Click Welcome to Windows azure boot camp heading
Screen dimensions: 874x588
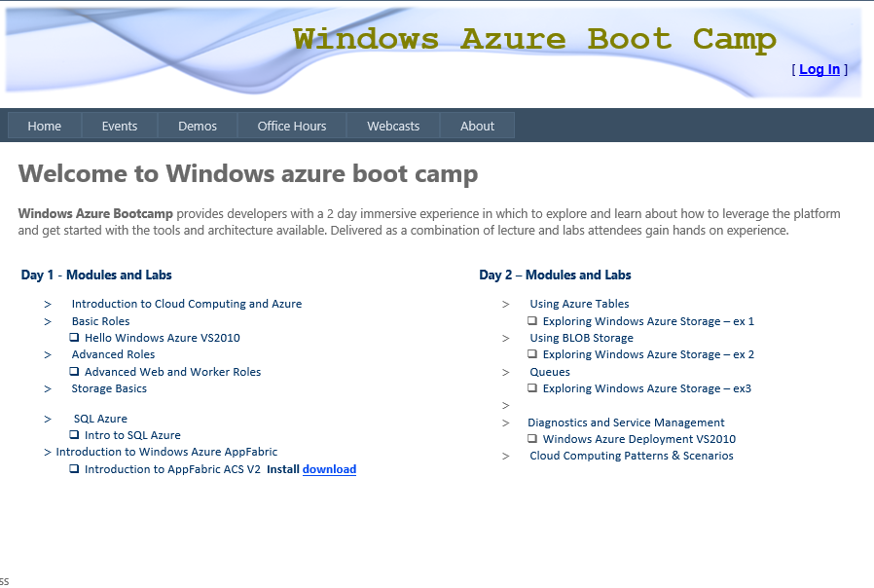click(x=248, y=173)
